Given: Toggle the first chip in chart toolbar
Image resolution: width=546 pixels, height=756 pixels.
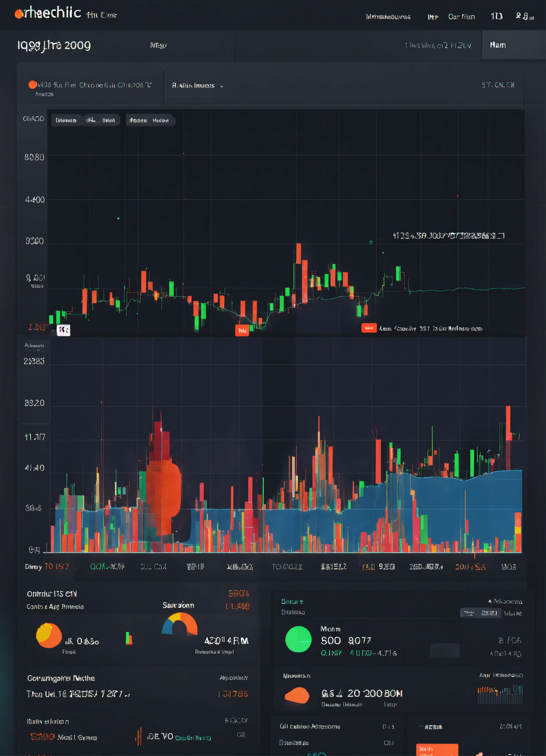Looking at the screenshot, I should (66, 120).
